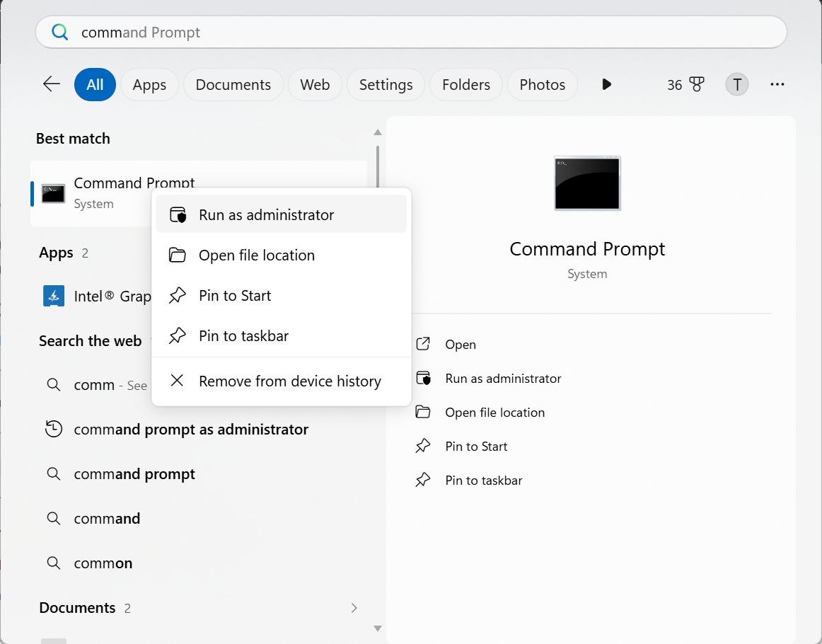
Task: Select the All filter tab
Action: [x=95, y=84]
